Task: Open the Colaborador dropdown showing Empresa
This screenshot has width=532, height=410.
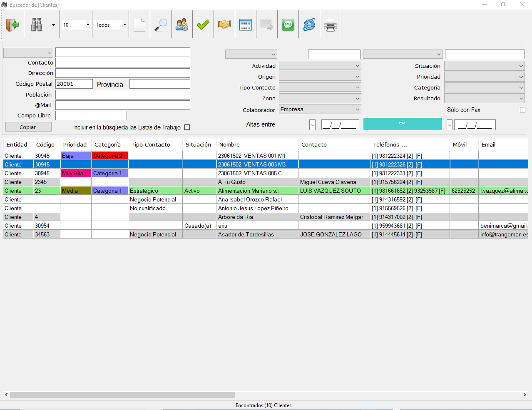Action: point(320,109)
